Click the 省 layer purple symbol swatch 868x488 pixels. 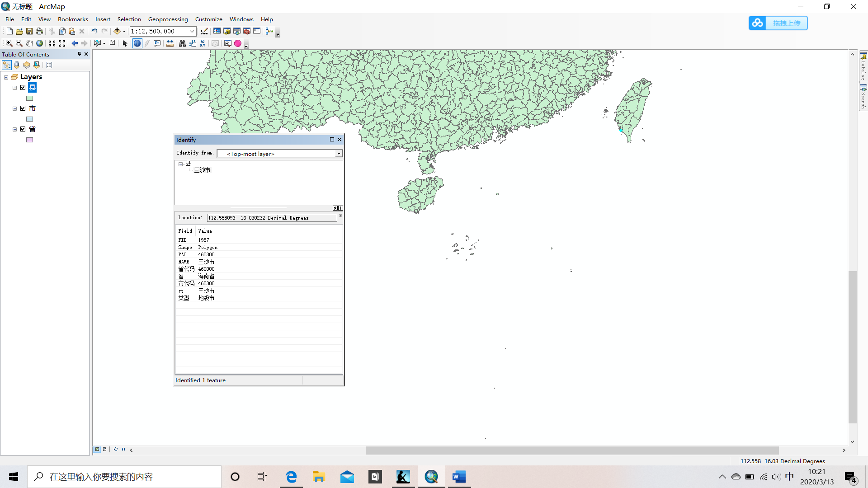[x=30, y=140]
